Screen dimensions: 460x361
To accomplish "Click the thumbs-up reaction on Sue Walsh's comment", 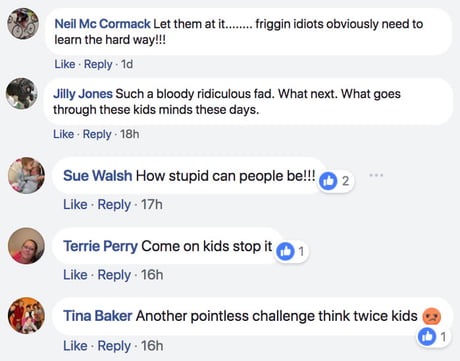I will 328,181.
